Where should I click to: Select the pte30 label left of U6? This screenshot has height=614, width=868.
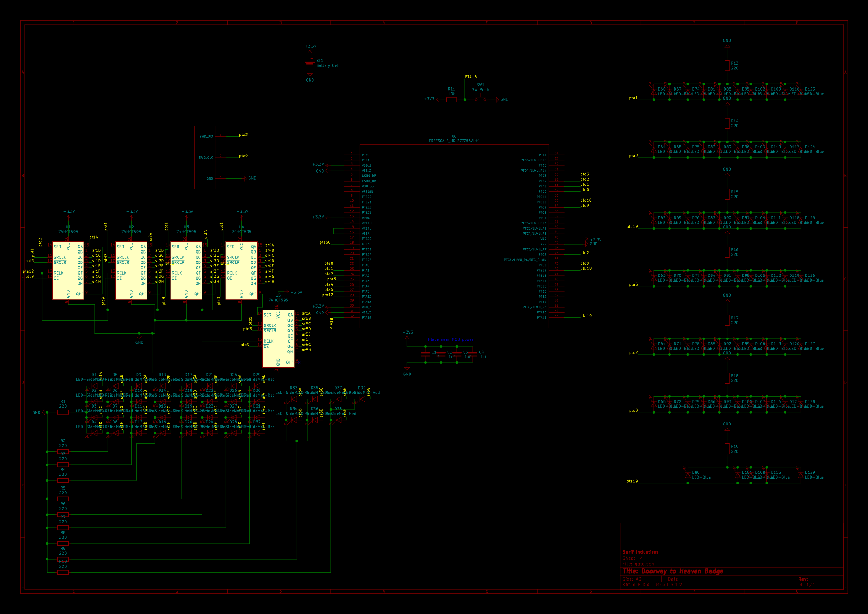point(325,242)
